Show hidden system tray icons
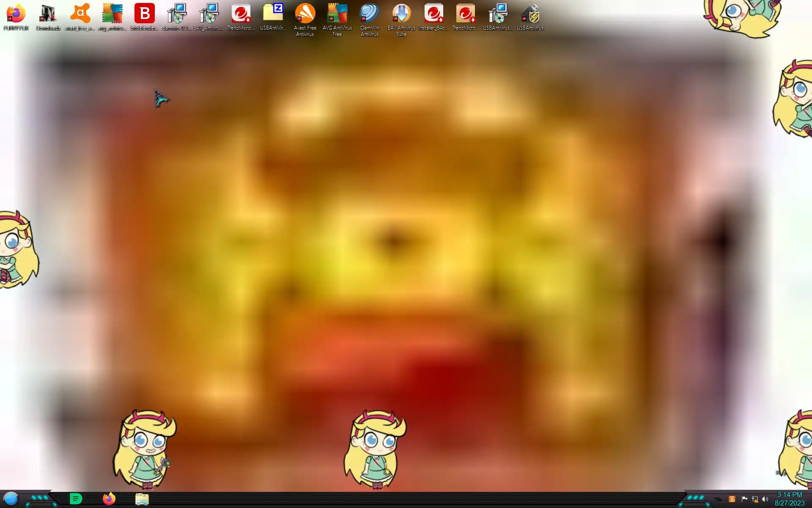 click(x=719, y=500)
